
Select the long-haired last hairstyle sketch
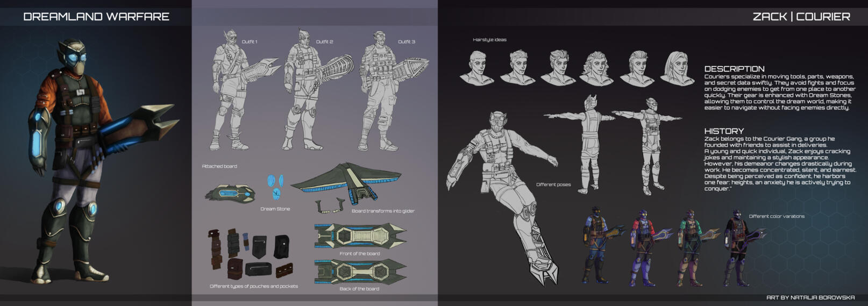[x=678, y=68]
